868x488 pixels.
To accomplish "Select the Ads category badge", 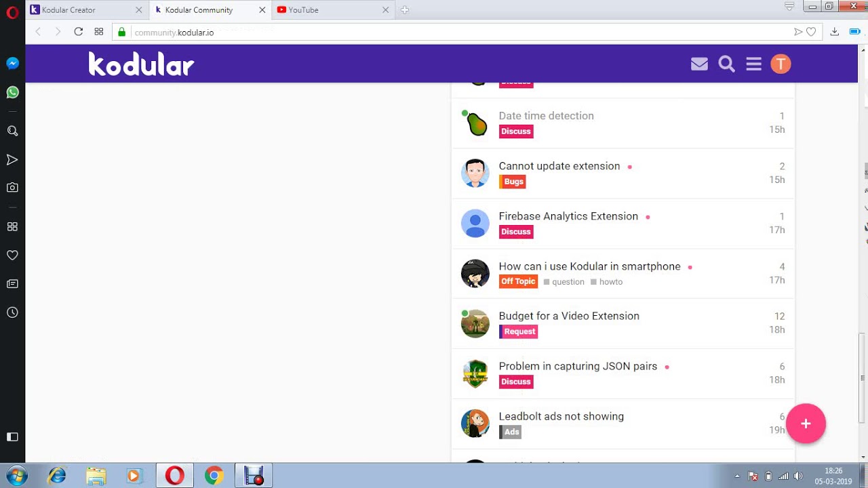I will [511, 432].
